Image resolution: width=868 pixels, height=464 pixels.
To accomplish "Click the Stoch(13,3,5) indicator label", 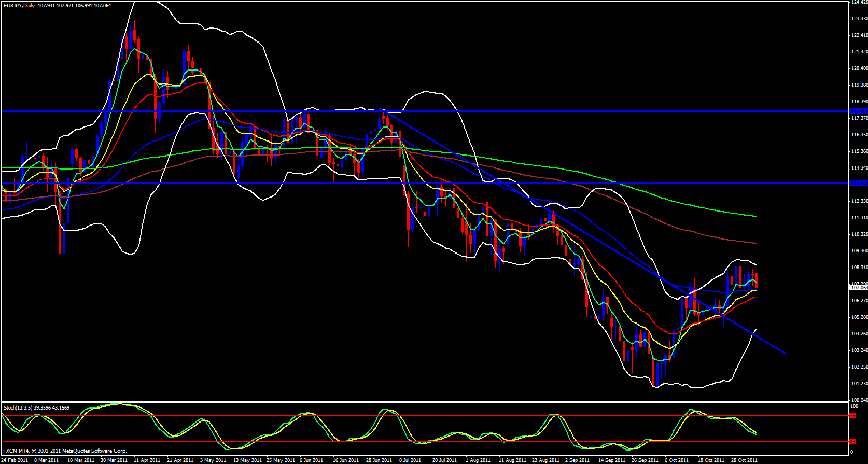I will tap(36, 408).
